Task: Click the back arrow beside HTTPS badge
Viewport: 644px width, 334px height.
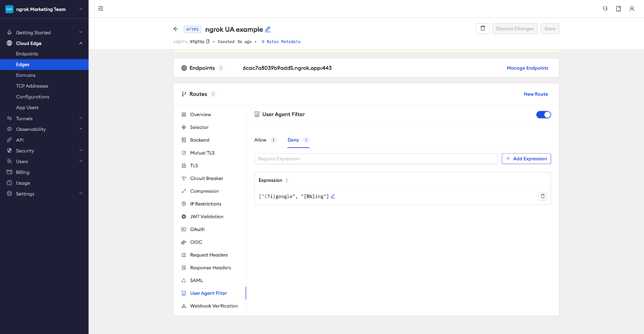Action: (x=176, y=29)
